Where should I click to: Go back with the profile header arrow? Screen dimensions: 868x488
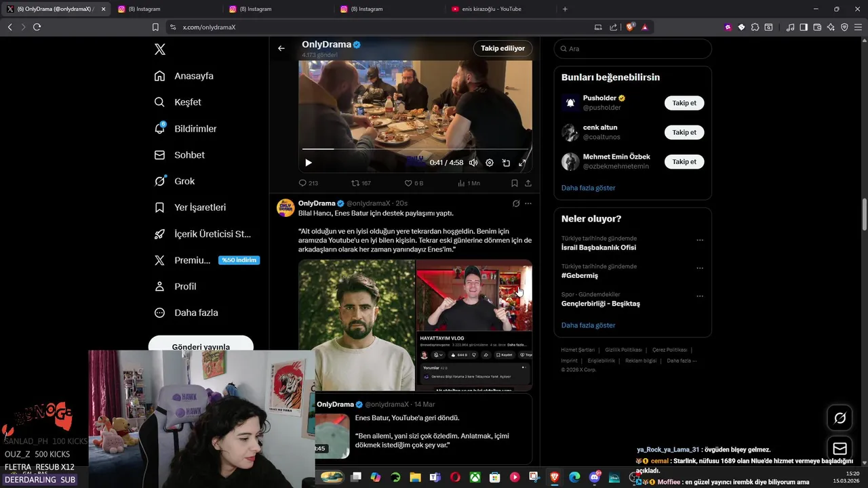[x=281, y=48]
